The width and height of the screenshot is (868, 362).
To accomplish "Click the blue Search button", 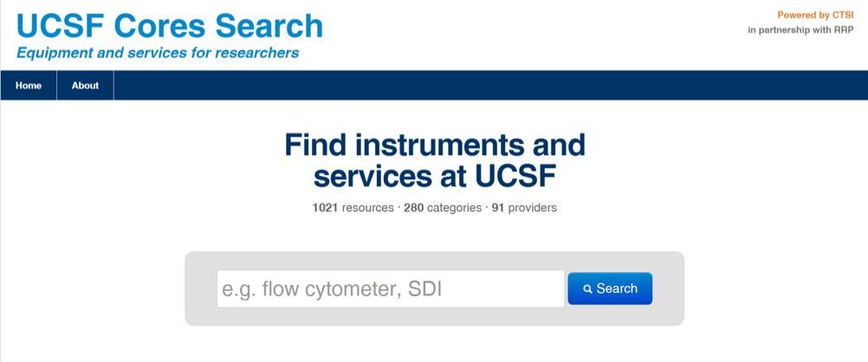I will pos(610,288).
